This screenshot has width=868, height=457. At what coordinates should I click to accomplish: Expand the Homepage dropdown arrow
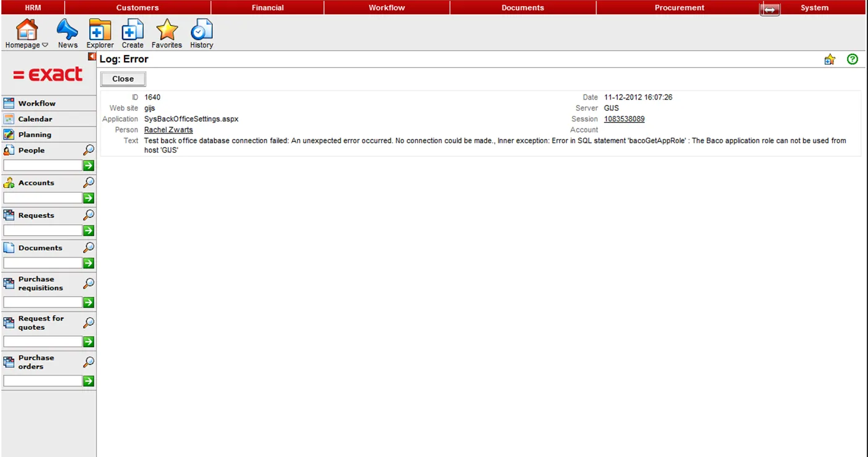[x=45, y=45]
